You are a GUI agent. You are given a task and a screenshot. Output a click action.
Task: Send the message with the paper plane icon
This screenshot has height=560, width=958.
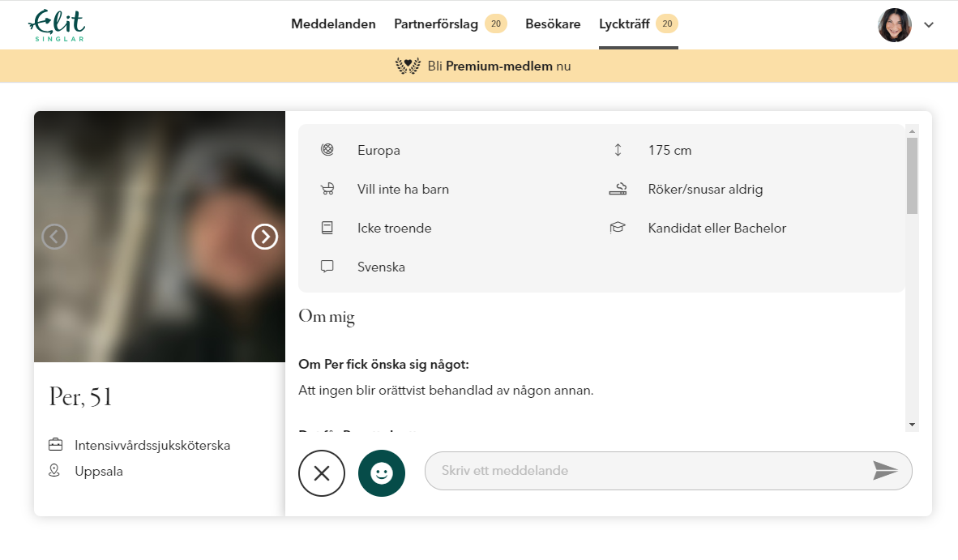[885, 470]
